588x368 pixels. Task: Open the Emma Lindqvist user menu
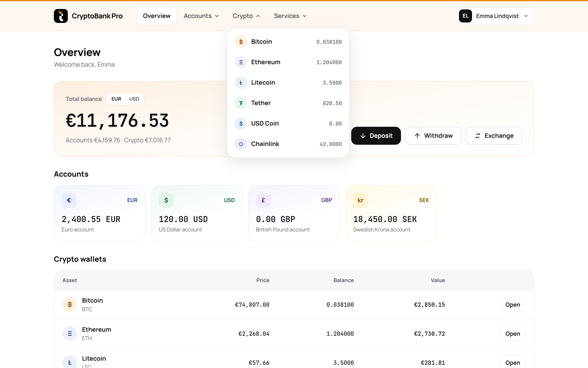(495, 16)
